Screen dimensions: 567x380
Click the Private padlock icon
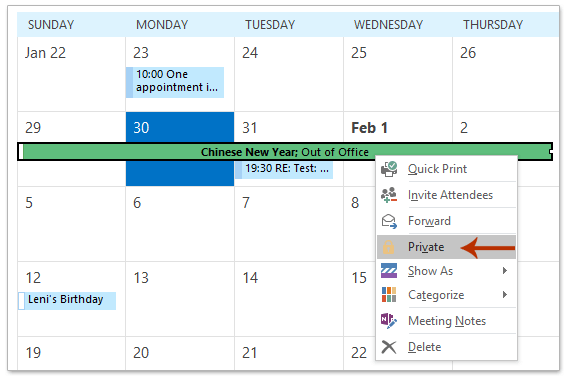click(x=389, y=247)
